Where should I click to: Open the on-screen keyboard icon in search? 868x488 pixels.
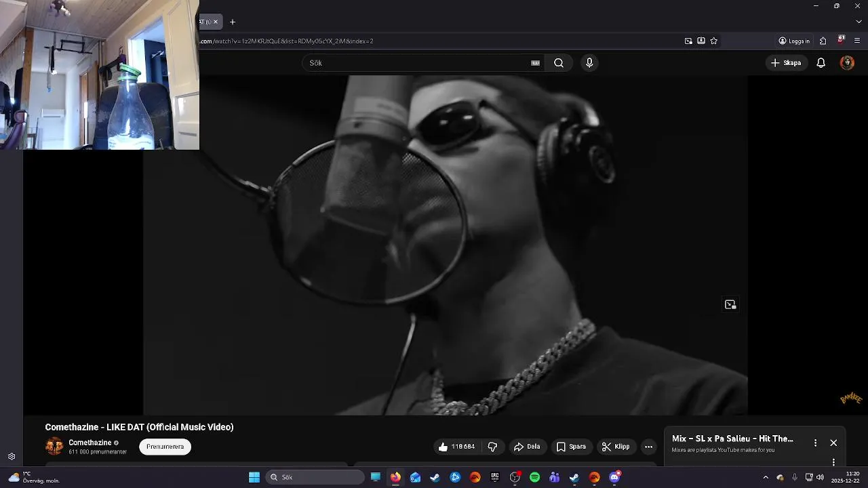(535, 63)
